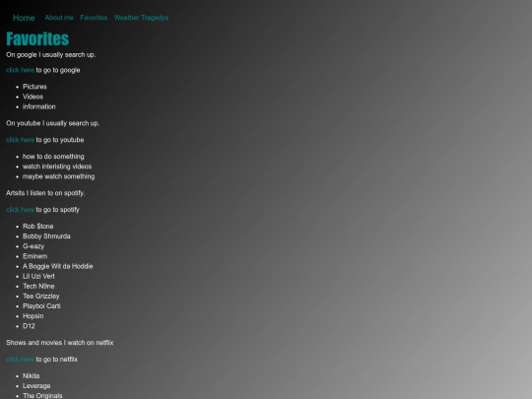Click the information list item
Screen dimensions: 532x399
tap(39, 106)
